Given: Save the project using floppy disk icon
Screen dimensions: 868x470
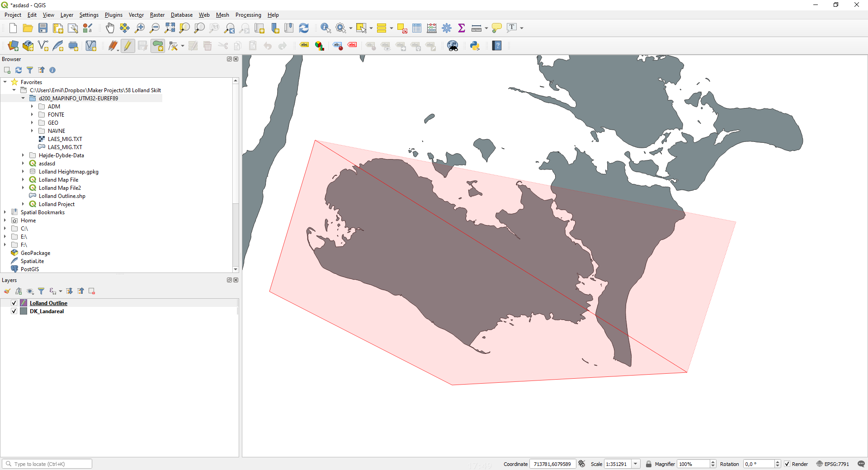Looking at the screenshot, I should [43, 28].
